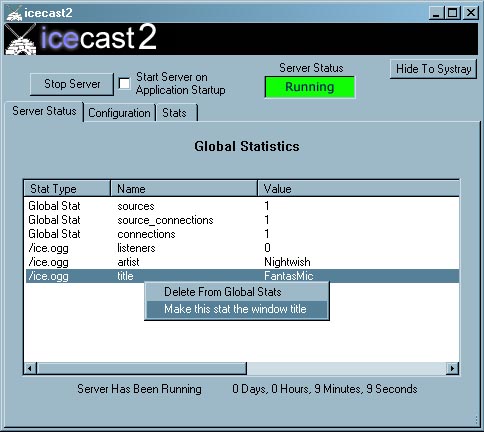Open the Stats tab
The width and height of the screenshot is (484, 432).
(x=177, y=113)
